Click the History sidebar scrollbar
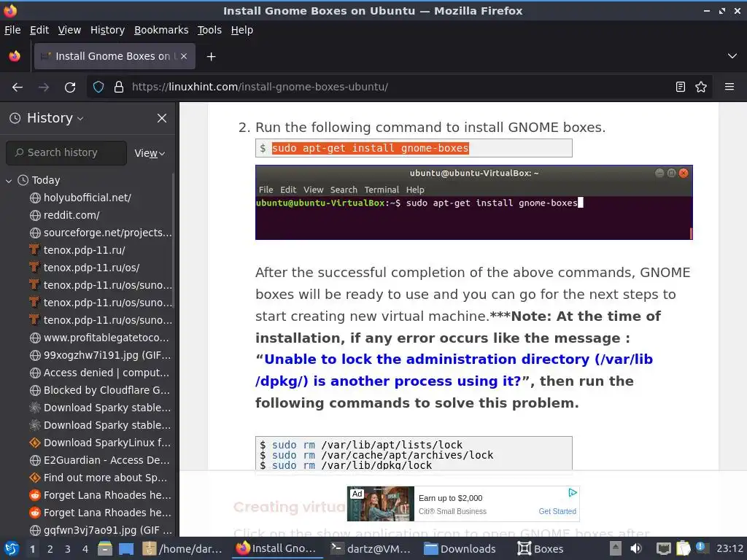Viewport: 747px width, 560px height. click(x=173, y=241)
